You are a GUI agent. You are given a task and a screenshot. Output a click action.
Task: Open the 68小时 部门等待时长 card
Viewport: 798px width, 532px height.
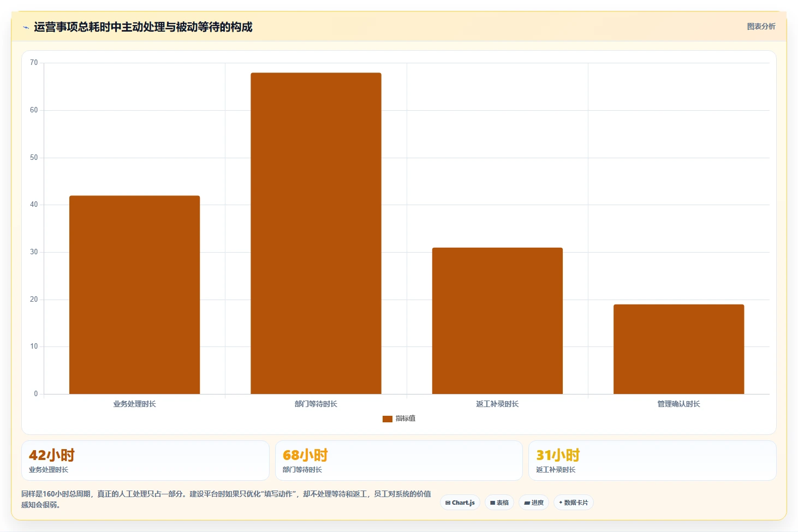coord(399,461)
